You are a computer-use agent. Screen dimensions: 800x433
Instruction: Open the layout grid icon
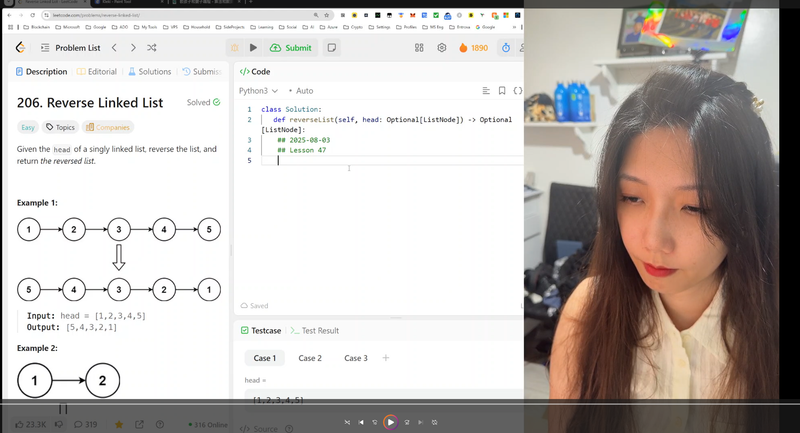pyautogui.click(x=419, y=47)
